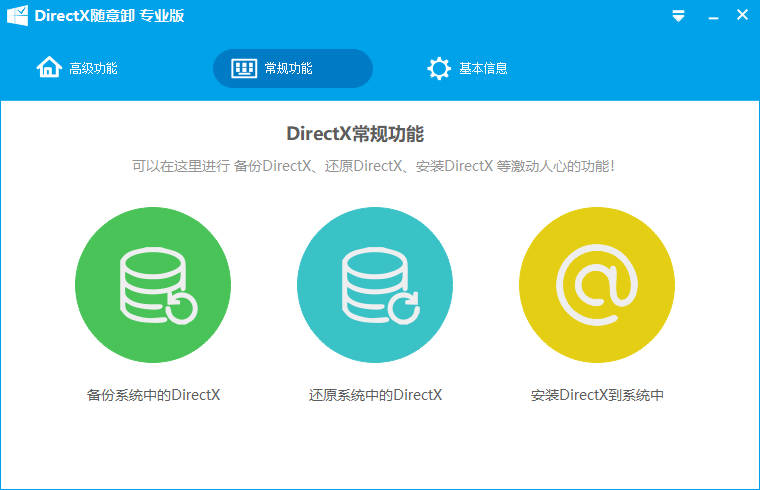Click the keyboard icon in 常规功能 tab
Viewport: 760px width, 490px height.
click(244, 68)
